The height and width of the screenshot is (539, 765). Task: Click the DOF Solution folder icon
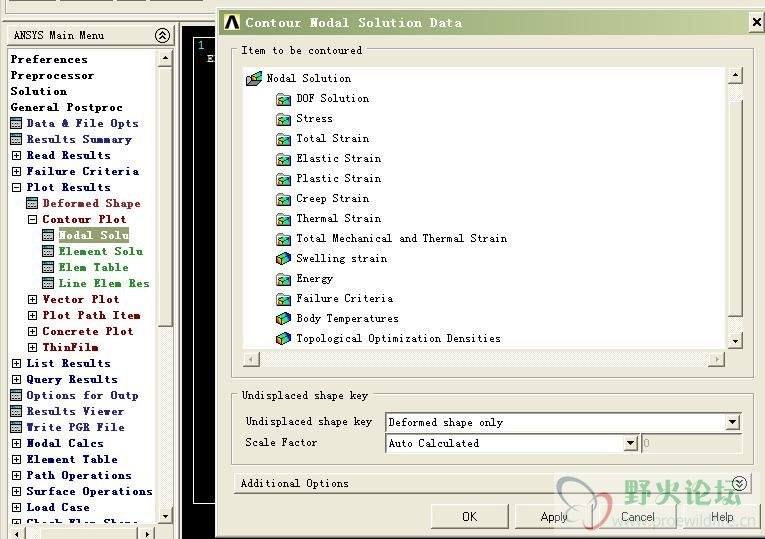(283, 100)
